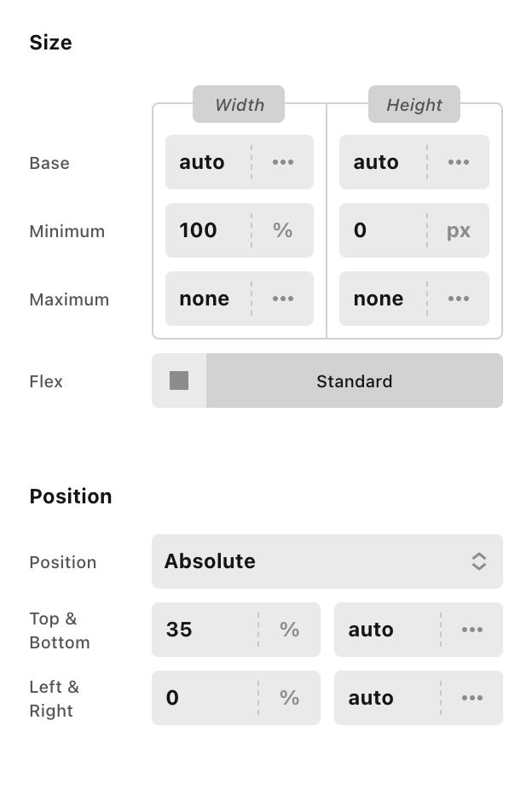Click the Minimum Width percent unit

tap(283, 230)
